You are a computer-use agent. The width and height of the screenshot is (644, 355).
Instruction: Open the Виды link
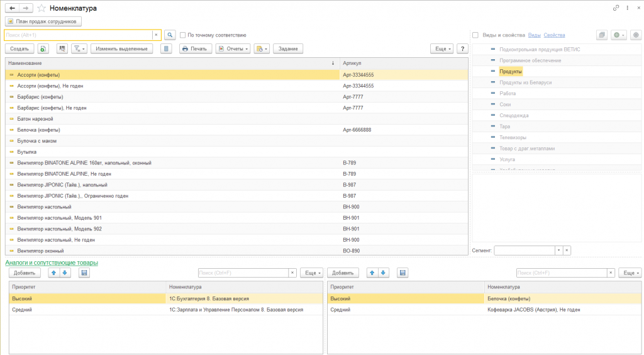534,35
